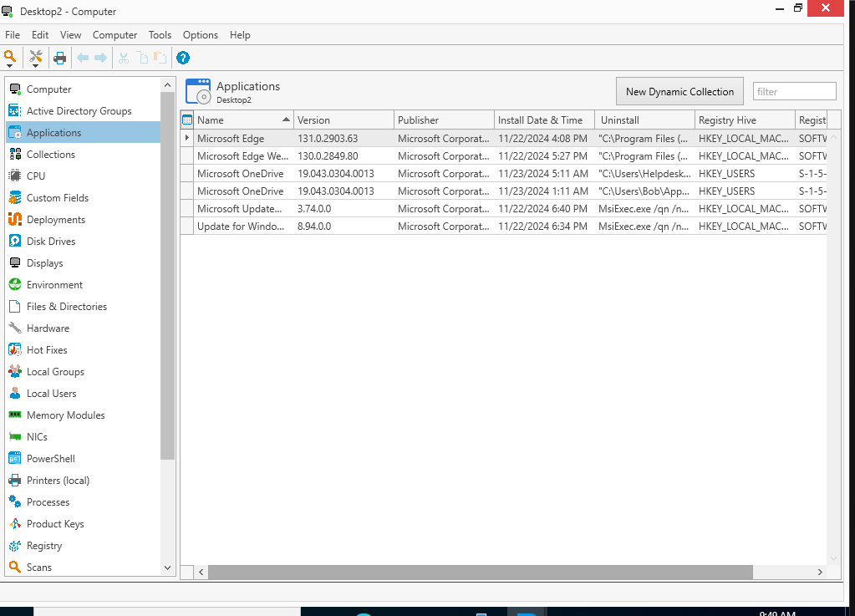Viewport: 855px width, 616px height.
Task: Click the Processes gears icon
Action: tap(15, 501)
